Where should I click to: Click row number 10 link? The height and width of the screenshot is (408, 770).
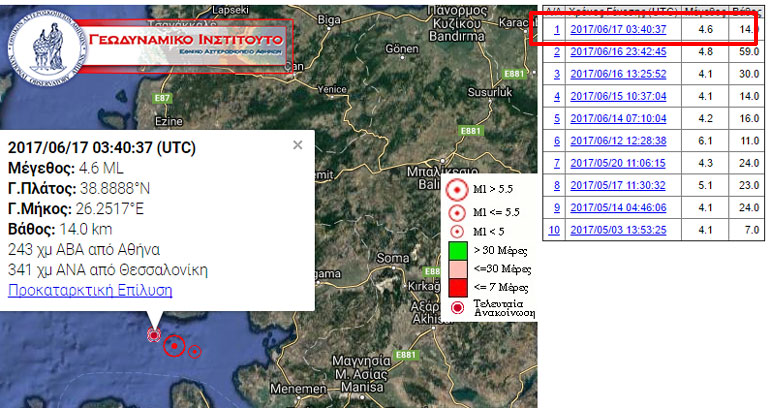pos(554,230)
